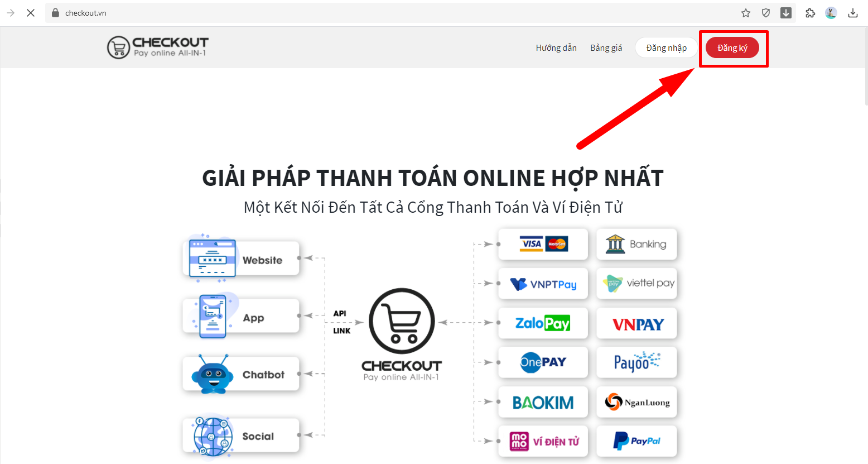Click the subtitle Một Kết Nối Đến Tất Cả Cổng Thanh Toán

pyautogui.click(x=433, y=207)
